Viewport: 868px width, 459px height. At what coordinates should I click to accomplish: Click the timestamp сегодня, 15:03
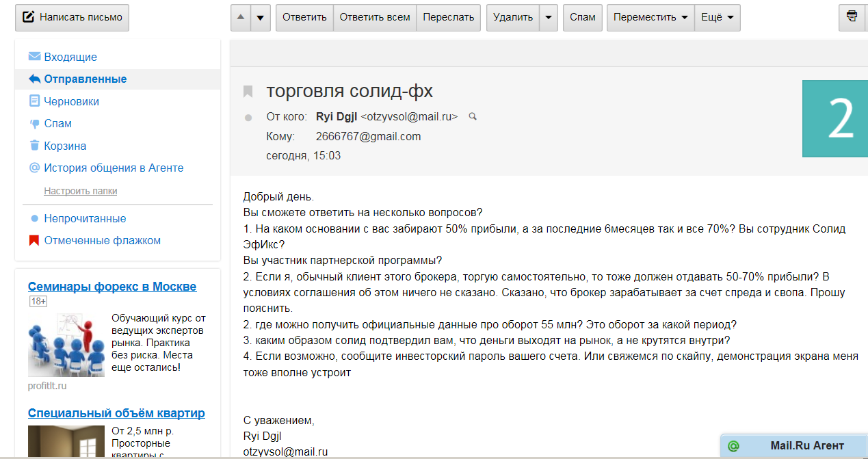click(x=303, y=155)
